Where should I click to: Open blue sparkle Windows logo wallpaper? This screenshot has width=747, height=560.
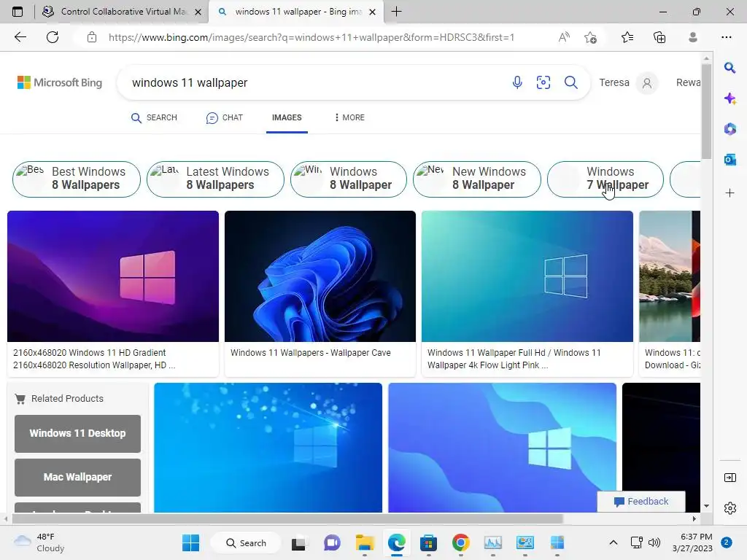point(268,448)
